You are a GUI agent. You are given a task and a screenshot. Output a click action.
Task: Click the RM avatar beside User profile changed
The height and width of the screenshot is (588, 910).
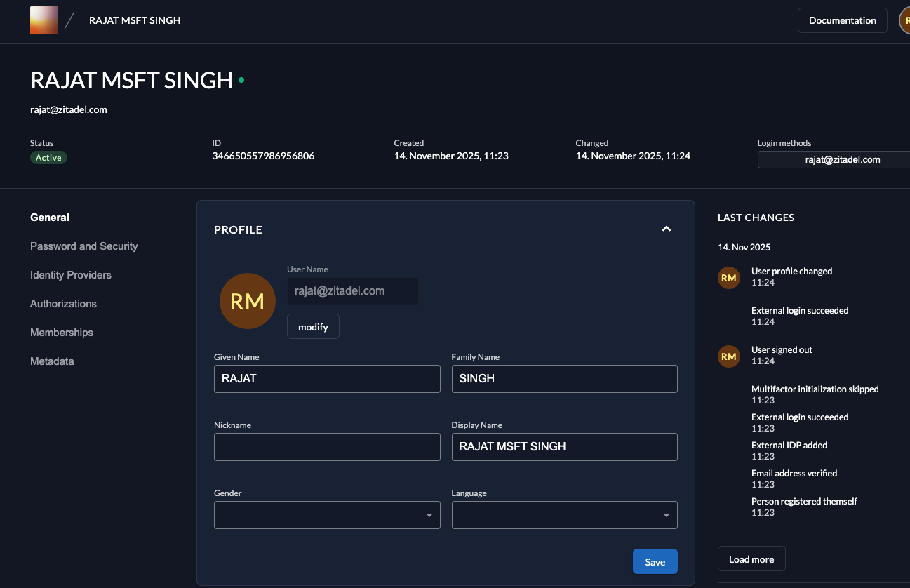(x=729, y=278)
